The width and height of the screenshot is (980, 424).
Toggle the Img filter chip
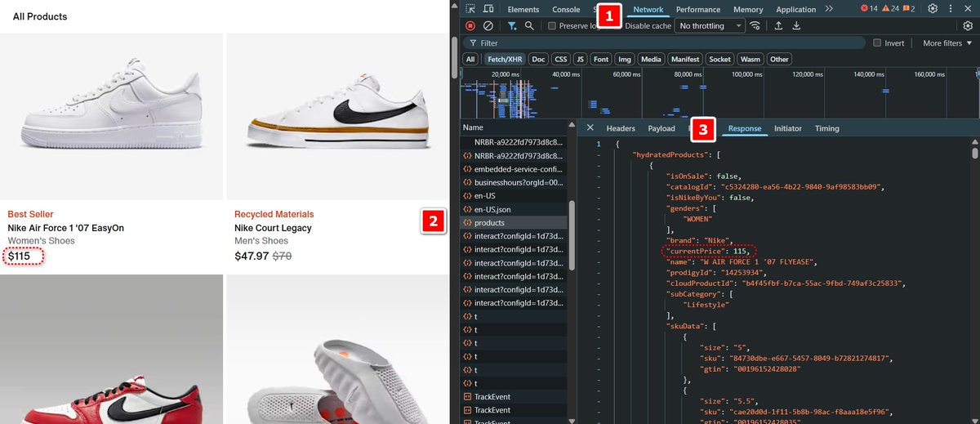pos(625,59)
